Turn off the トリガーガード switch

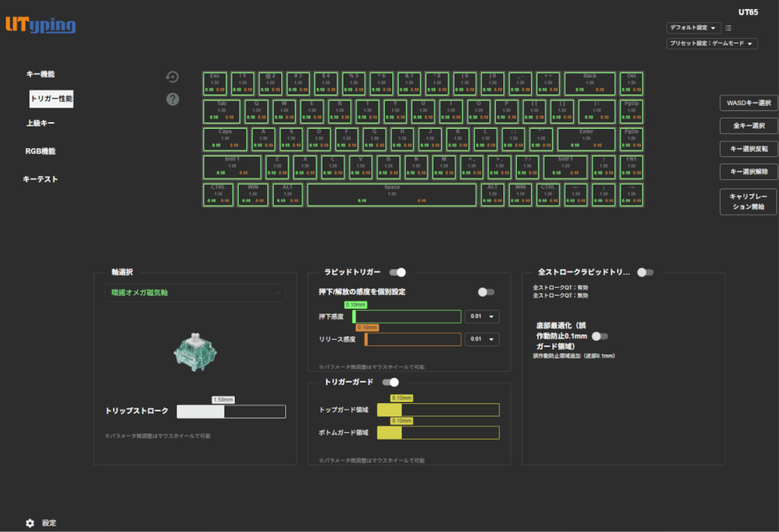(x=391, y=382)
